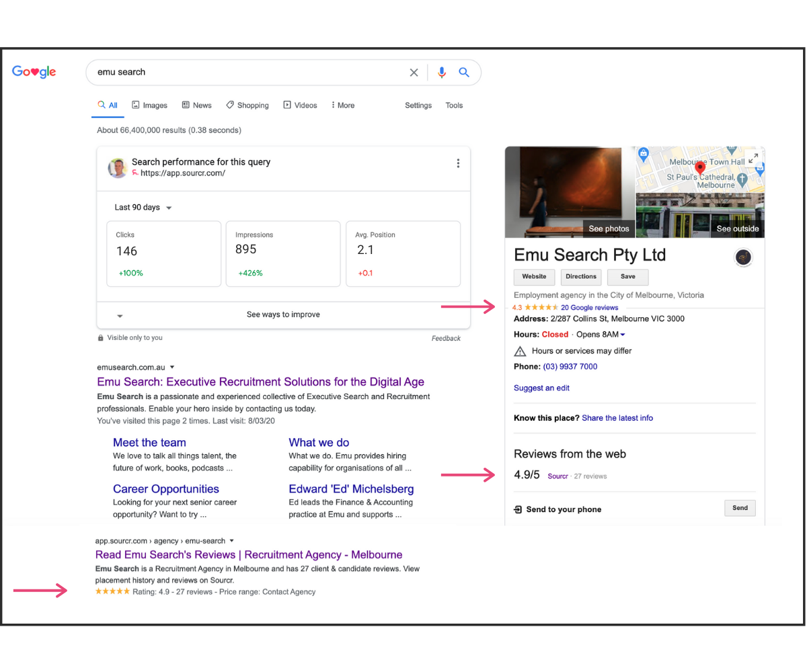Switch to the Videos tab
The width and height of the screenshot is (807, 672).
point(300,106)
